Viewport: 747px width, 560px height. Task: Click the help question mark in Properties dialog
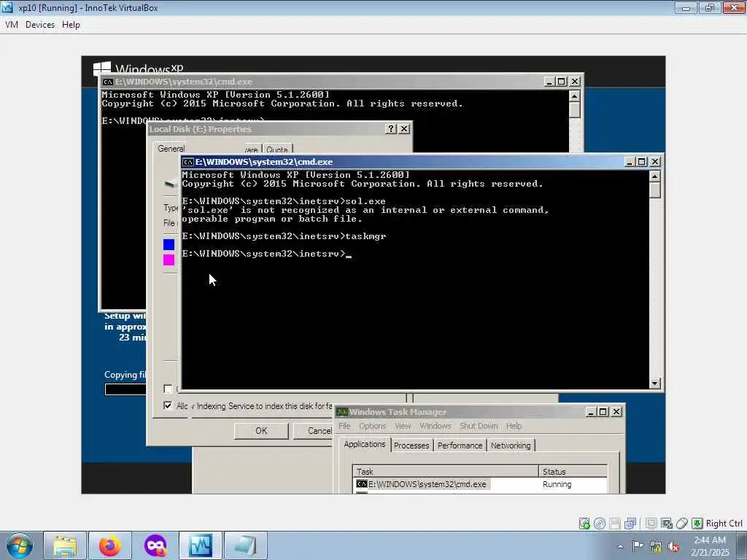click(x=391, y=129)
